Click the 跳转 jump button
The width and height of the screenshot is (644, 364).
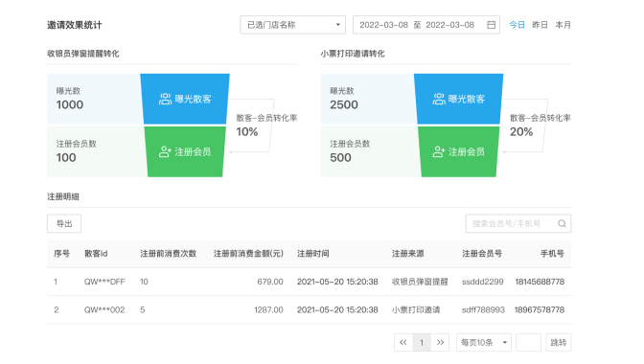(x=559, y=342)
